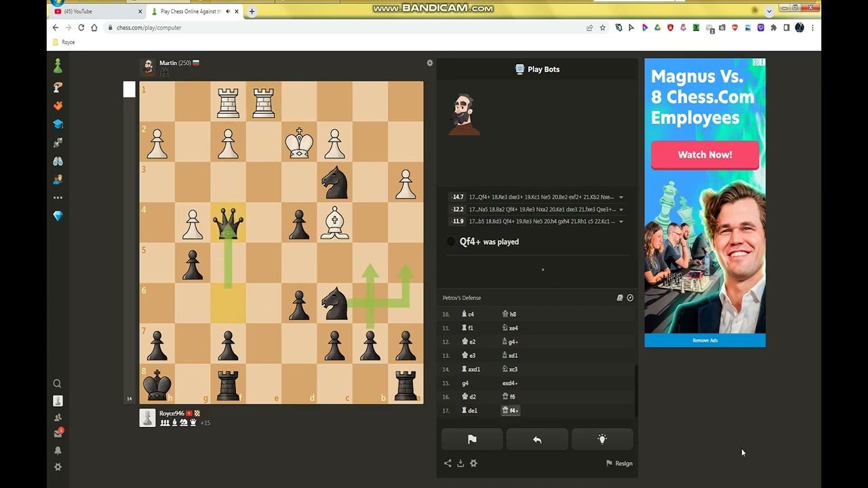The image size is (868, 488).
Task: Expand the -14.7 engine line
Action: pyautogui.click(x=621, y=197)
